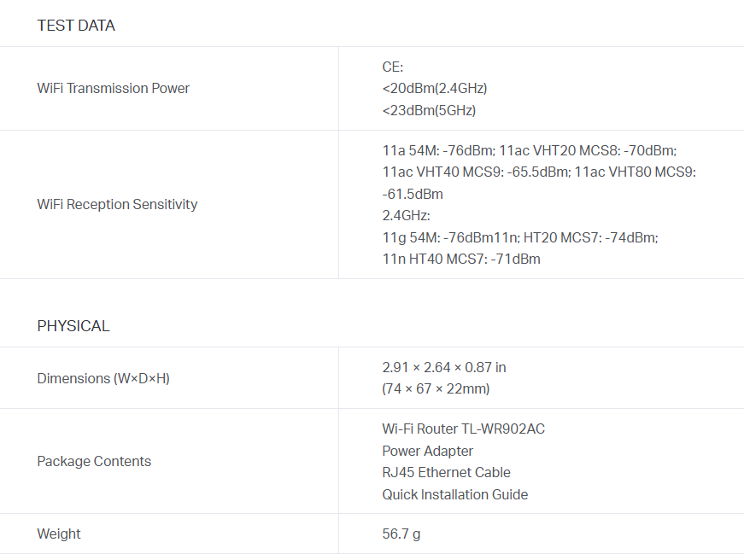Select the WiFi Reception Sensitivity label
This screenshot has height=560, width=744.
click(117, 205)
